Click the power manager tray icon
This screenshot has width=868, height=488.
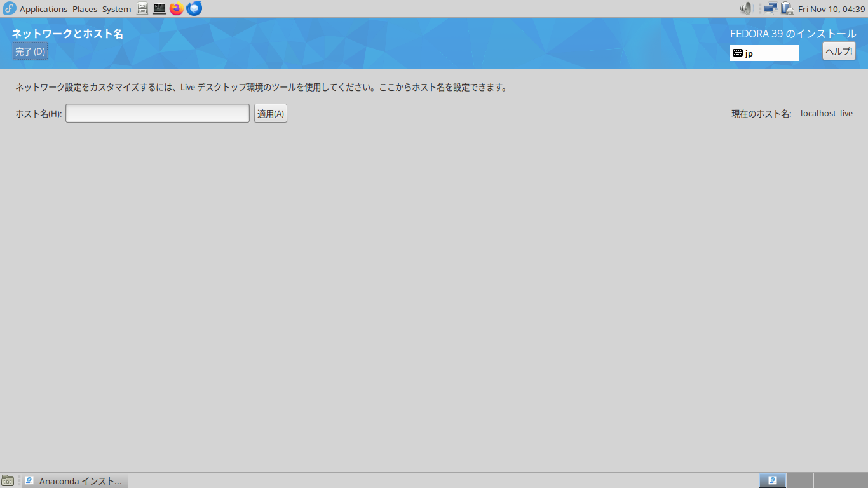(787, 8)
